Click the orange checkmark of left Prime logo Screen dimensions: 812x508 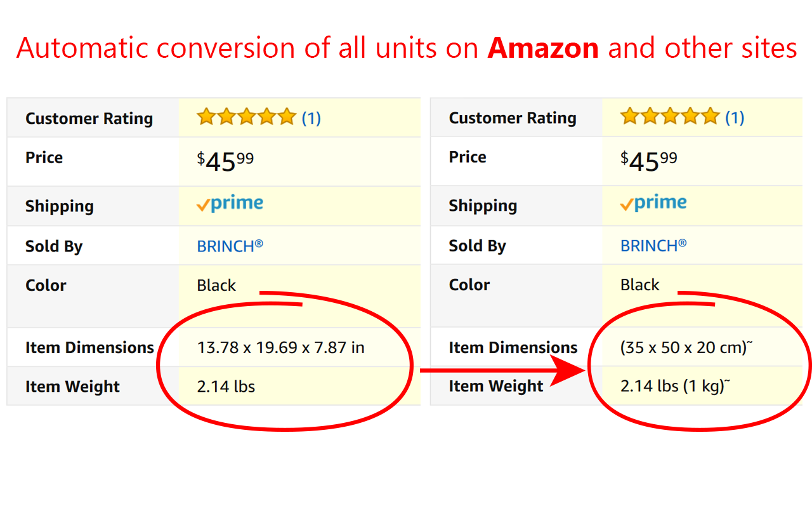pyautogui.click(x=202, y=204)
